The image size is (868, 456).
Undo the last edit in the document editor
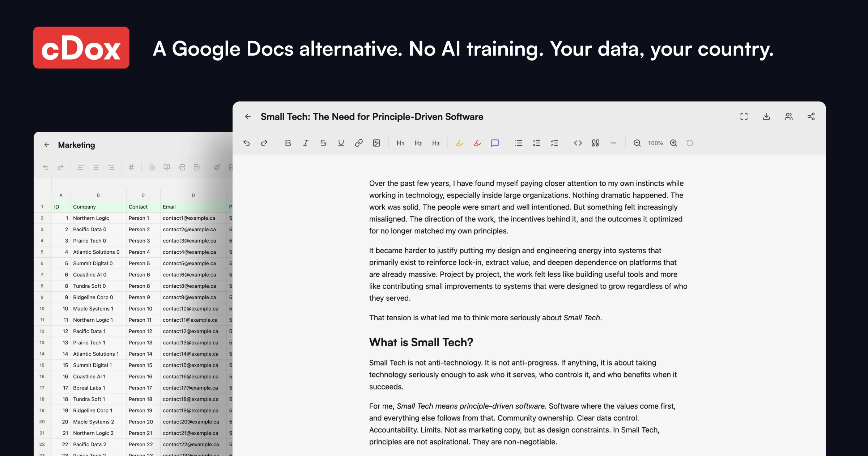coord(247,143)
